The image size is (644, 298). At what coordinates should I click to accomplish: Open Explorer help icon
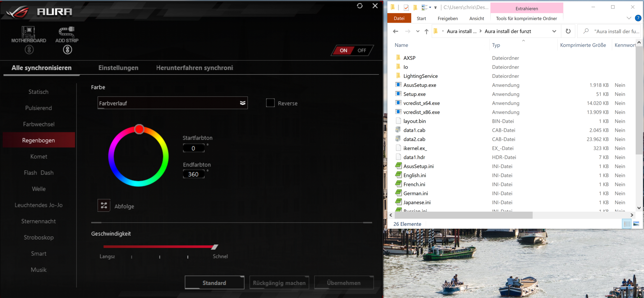click(x=638, y=18)
